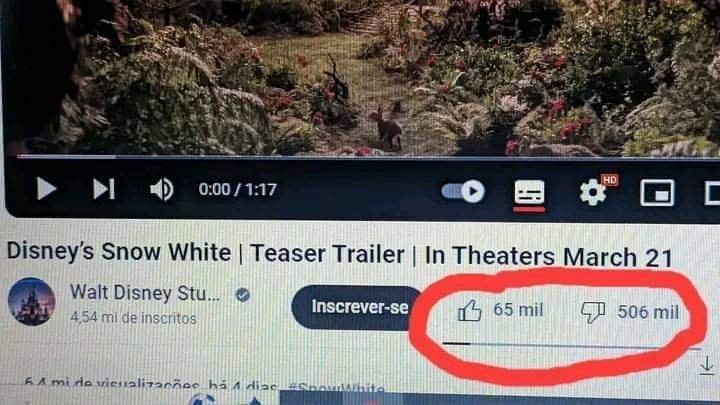
Task: Click the video frame with the rabbit
Action: 363,77
